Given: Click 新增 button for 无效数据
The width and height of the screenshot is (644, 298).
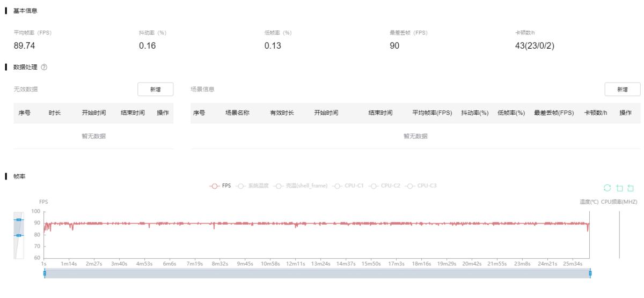Looking at the screenshot, I should point(156,90).
